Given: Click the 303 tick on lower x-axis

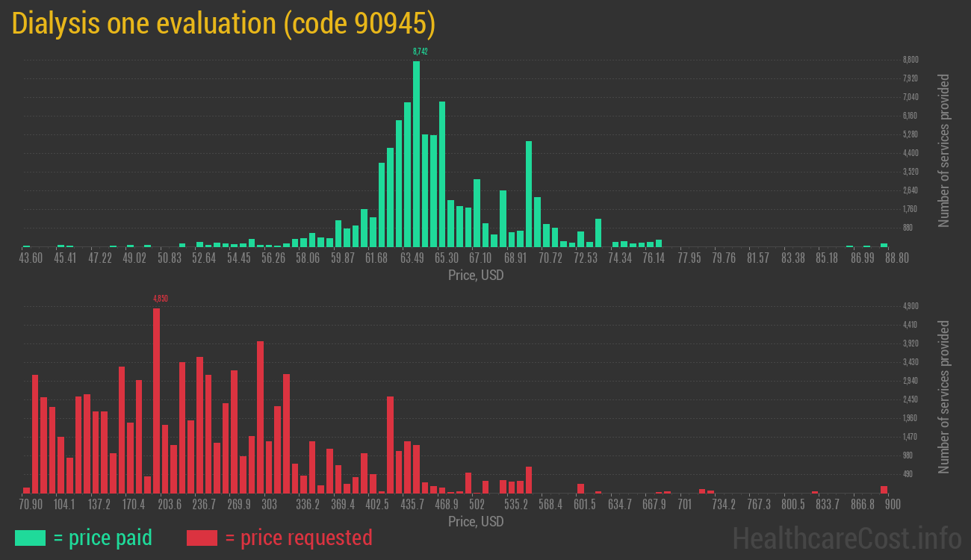Looking at the screenshot, I should point(270,505).
